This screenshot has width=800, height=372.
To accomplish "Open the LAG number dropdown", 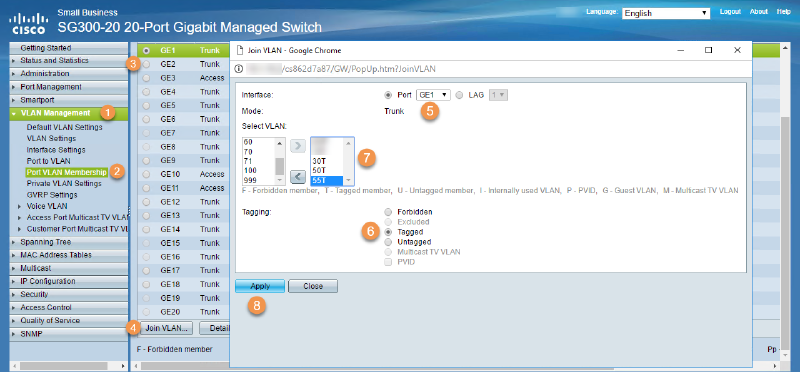I will (498, 95).
